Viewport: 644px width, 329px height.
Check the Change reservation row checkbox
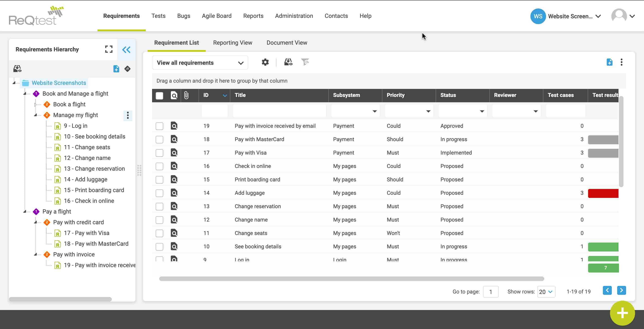click(159, 206)
